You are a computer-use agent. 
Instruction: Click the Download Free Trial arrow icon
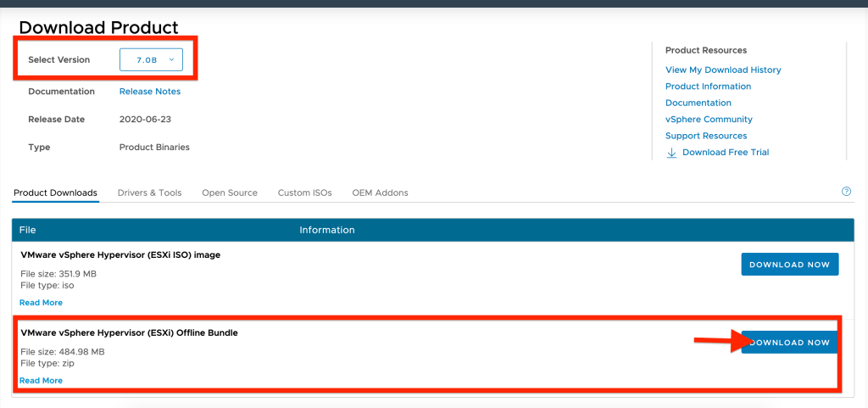click(671, 153)
